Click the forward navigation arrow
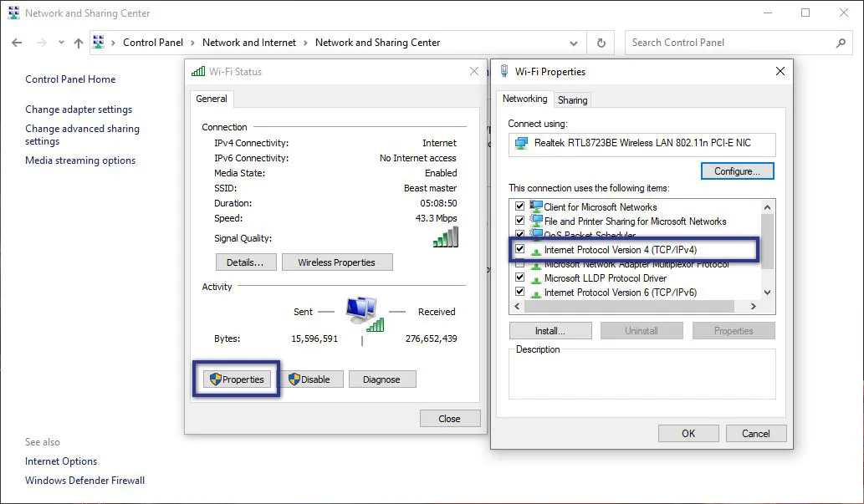Image resolution: width=864 pixels, height=504 pixels. click(39, 42)
